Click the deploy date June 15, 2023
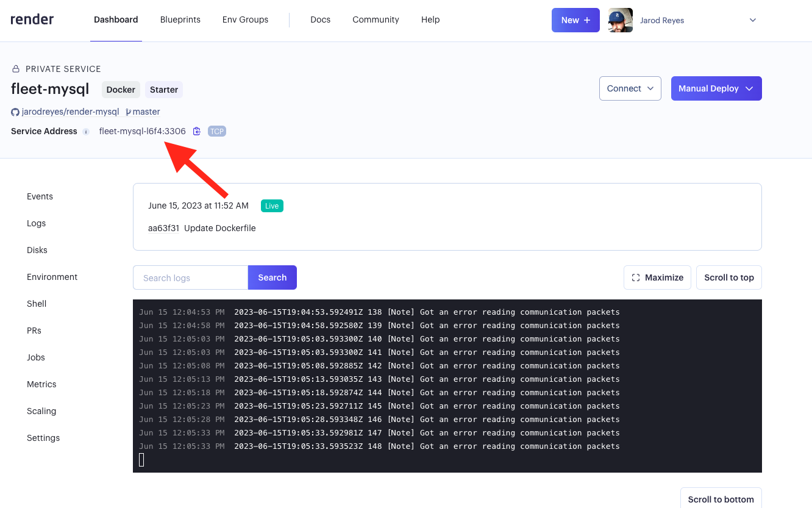 point(198,206)
